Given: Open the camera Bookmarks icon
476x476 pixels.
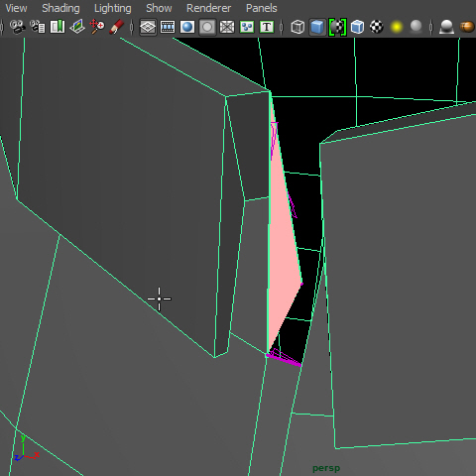Looking at the screenshot, I should 58,27.
